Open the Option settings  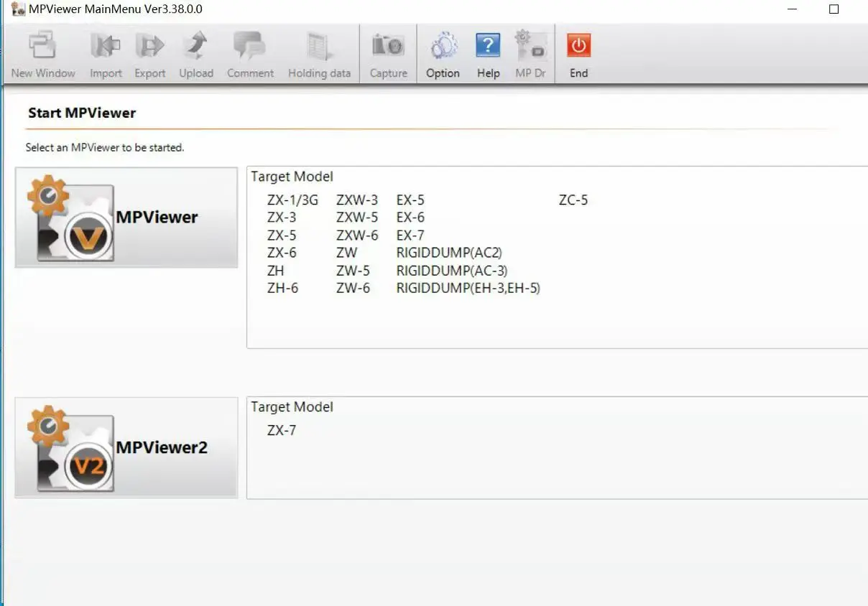(x=443, y=54)
